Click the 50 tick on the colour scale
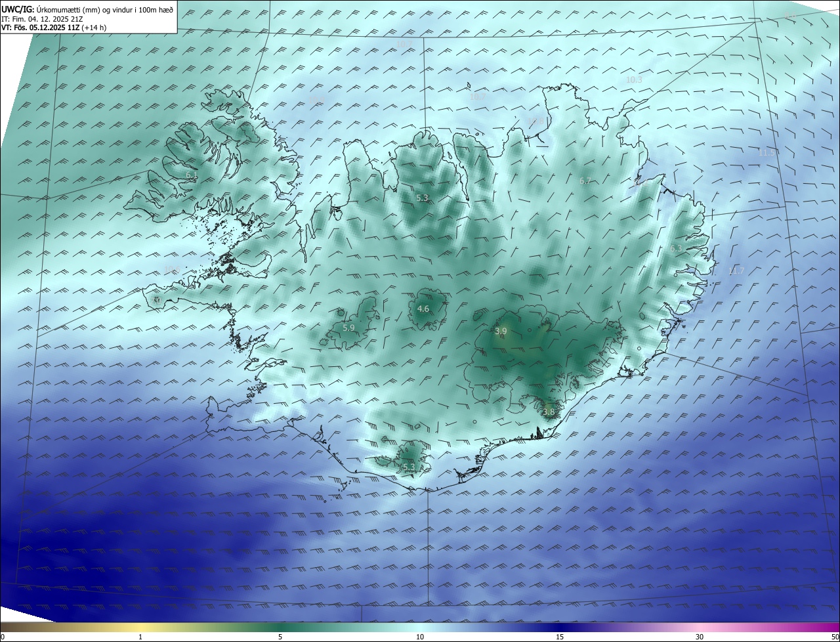Screen dimensions: 840x642 [x=835, y=637]
